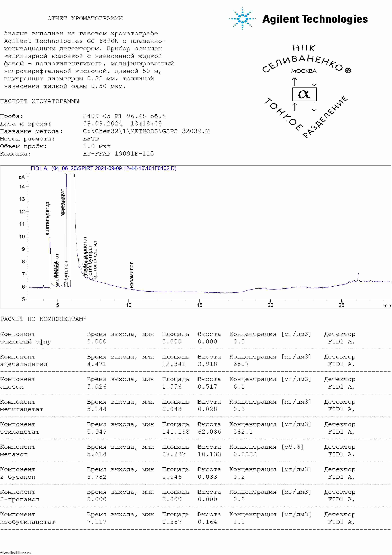Click y-axis tick label '9'

point(23,249)
